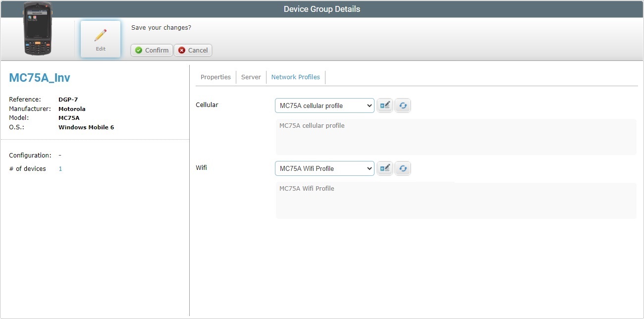Expand the MC75A Wifi Profile selector arrow
The height and width of the screenshot is (319, 644).
click(x=370, y=168)
